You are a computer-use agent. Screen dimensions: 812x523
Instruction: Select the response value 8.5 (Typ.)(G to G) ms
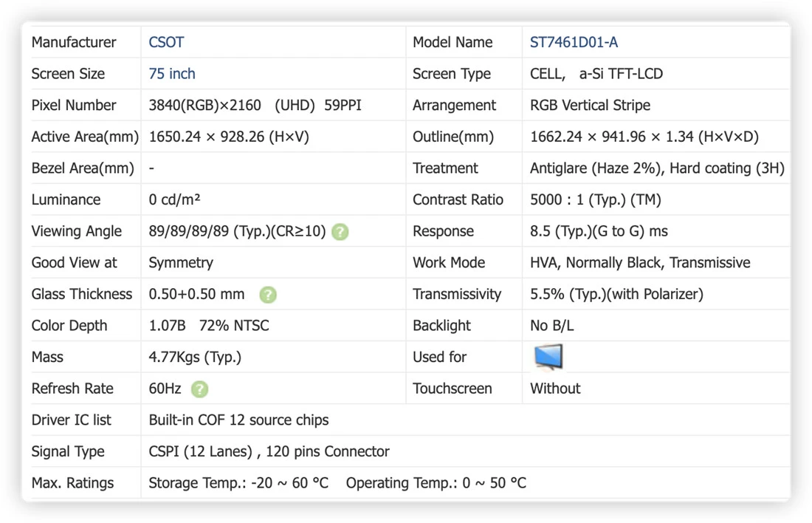pyautogui.click(x=599, y=231)
